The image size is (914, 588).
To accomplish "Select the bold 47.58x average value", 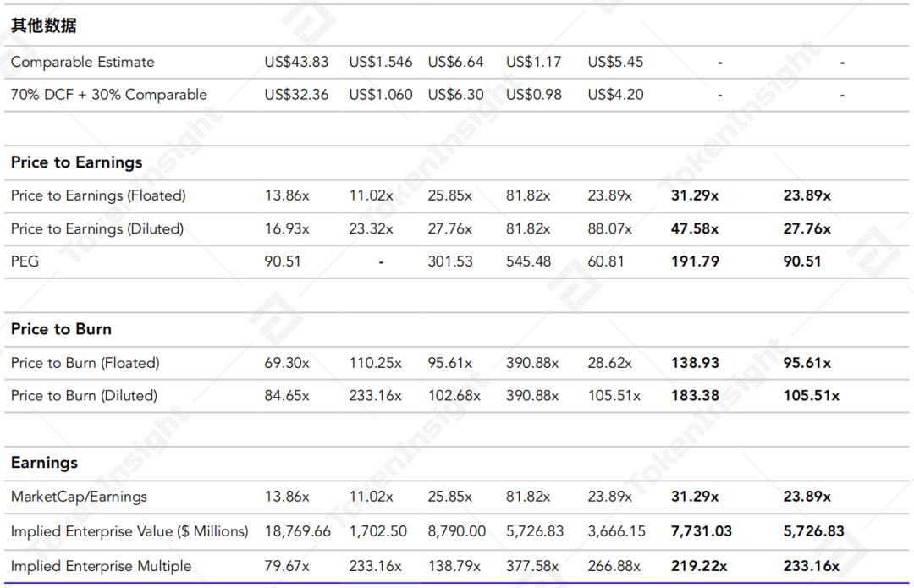I will 695,228.
